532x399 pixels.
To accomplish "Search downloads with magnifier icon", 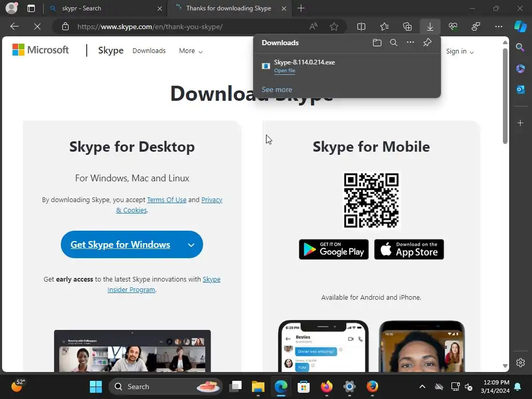I will click(x=394, y=43).
